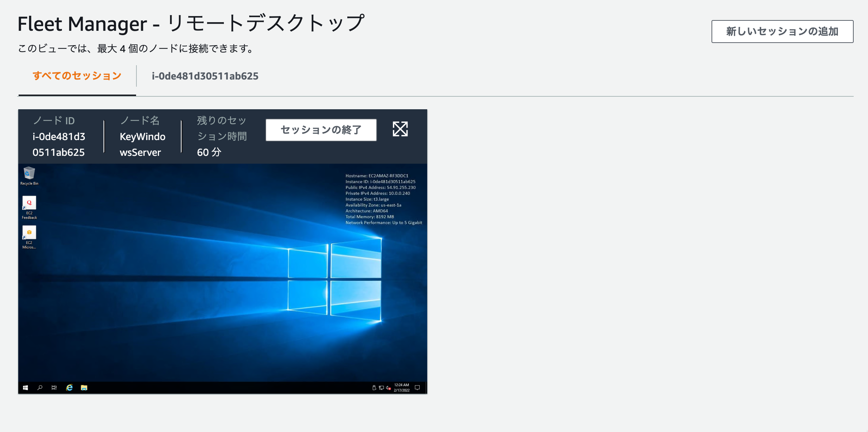The width and height of the screenshot is (868, 432).
Task: Open Task View on the taskbar
Action: (x=54, y=388)
